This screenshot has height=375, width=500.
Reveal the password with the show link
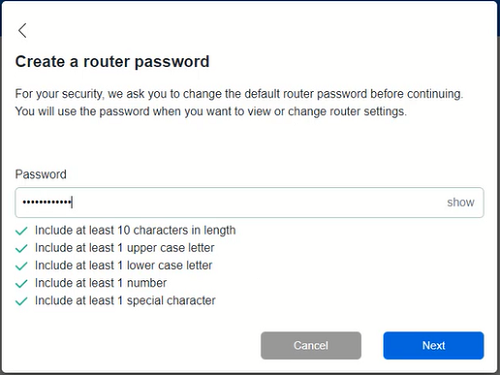click(x=460, y=202)
